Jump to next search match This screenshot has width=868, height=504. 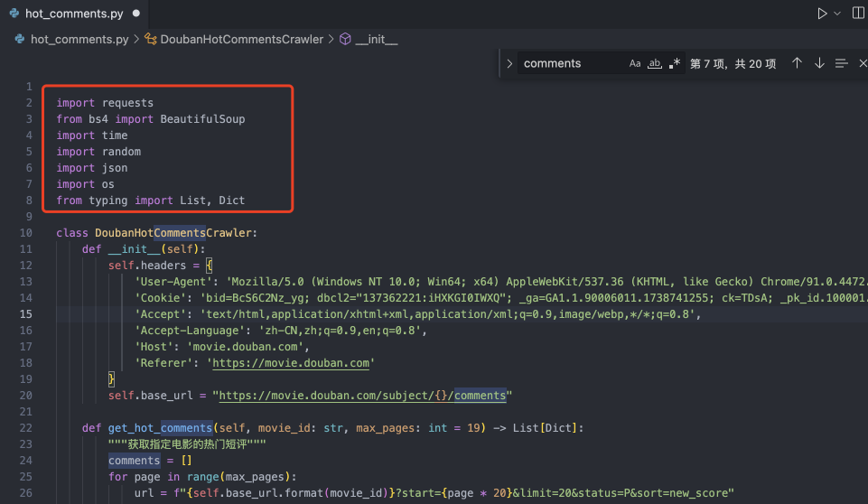point(819,63)
